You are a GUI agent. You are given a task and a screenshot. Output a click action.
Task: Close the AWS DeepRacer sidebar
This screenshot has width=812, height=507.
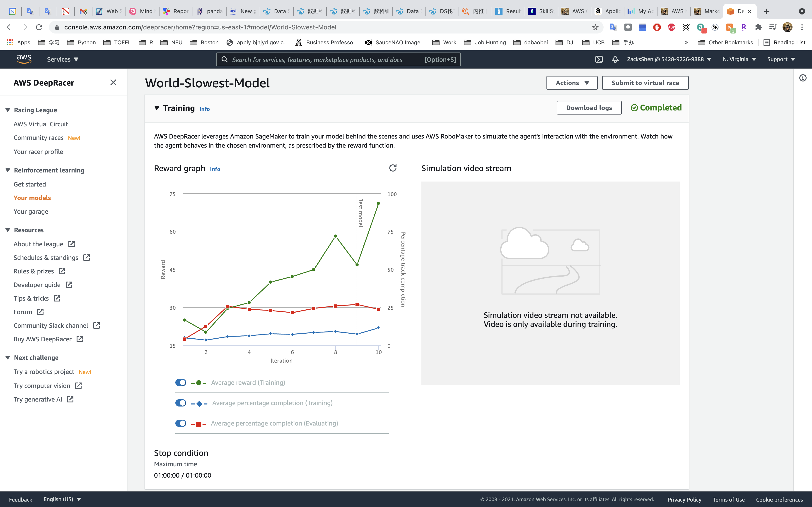(113, 82)
